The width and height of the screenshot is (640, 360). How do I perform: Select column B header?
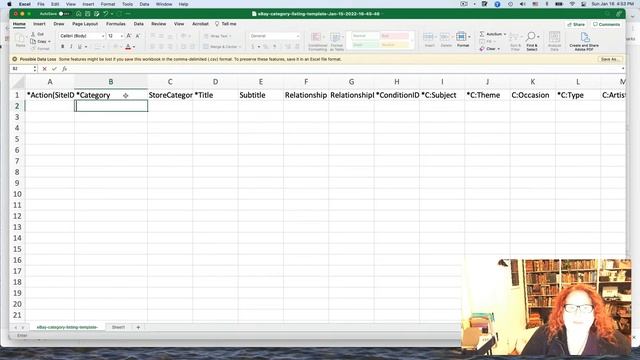[111, 82]
